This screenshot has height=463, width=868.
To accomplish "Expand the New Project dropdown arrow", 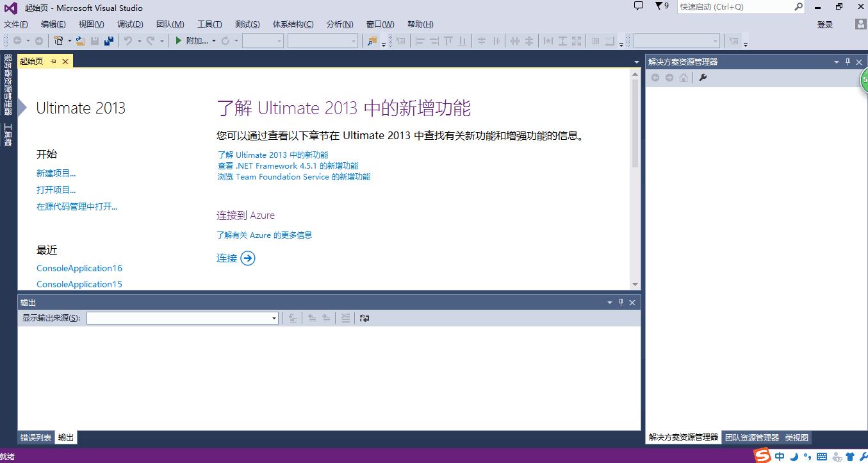I will [x=70, y=41].
